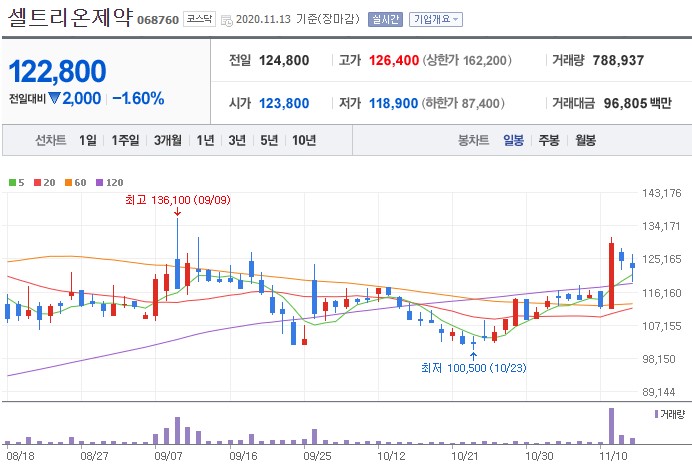Select the 1일 line chart period
Screen dimensions: 692x469
[x=88, y=140]
